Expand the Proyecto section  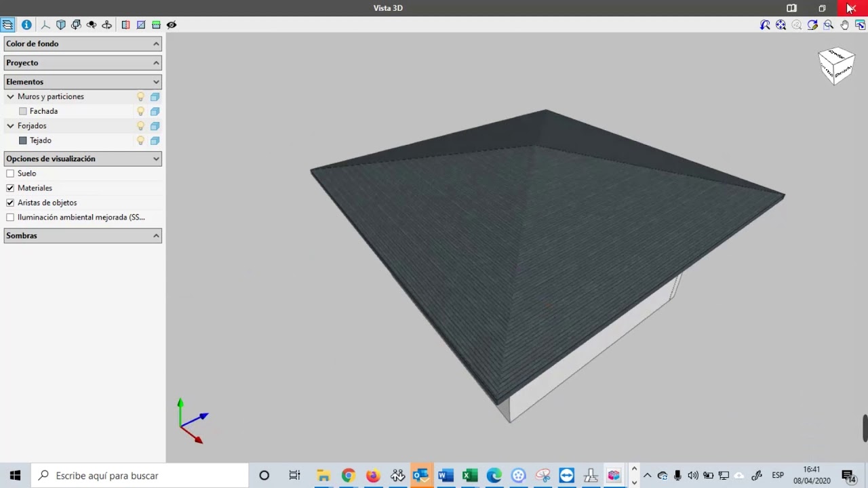tap(83, 62)
